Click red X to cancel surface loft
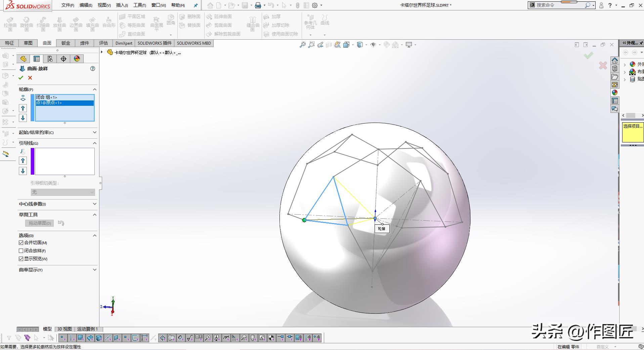Viewport: 644px width, 350px height. pyautogui.click(x=30, y=78)
